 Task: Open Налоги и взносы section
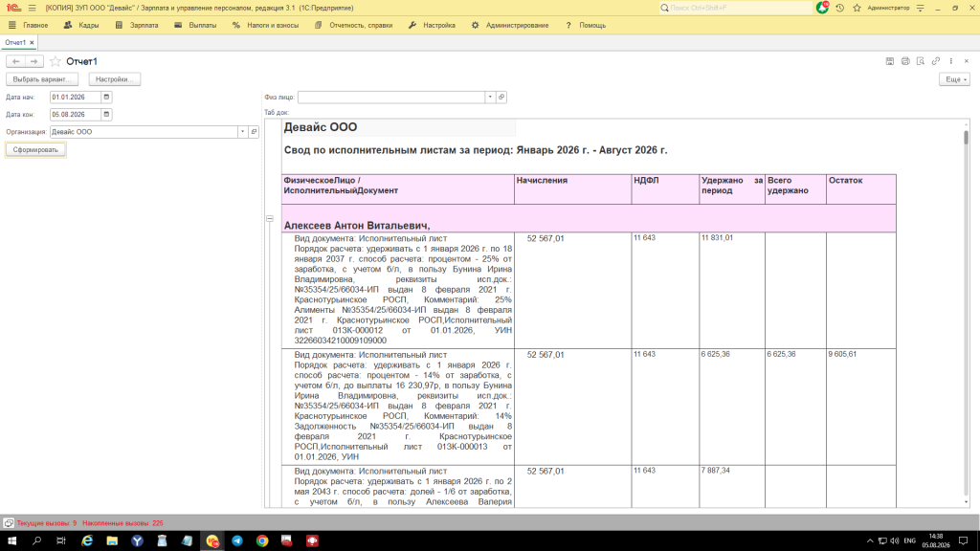point(265,26)
